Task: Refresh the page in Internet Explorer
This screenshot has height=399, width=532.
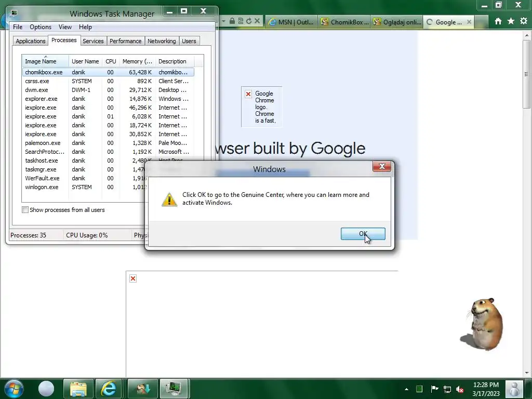Action: 249,21
